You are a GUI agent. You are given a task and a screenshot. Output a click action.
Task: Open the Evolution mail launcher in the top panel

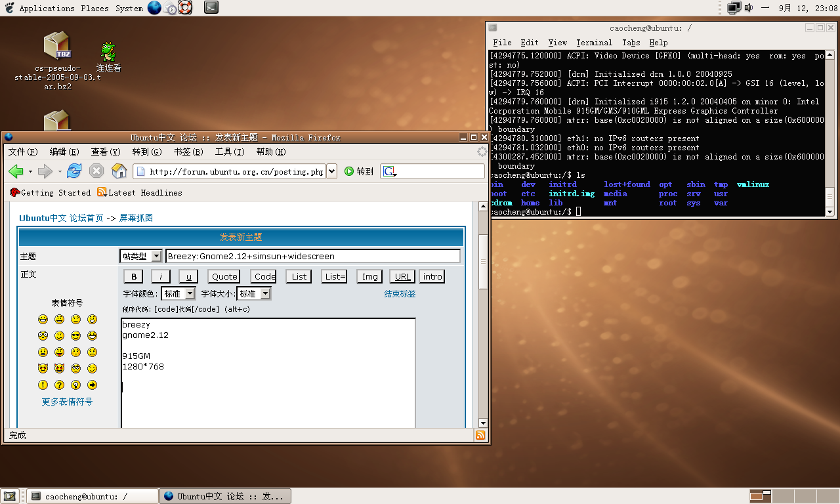pos(170,8)
